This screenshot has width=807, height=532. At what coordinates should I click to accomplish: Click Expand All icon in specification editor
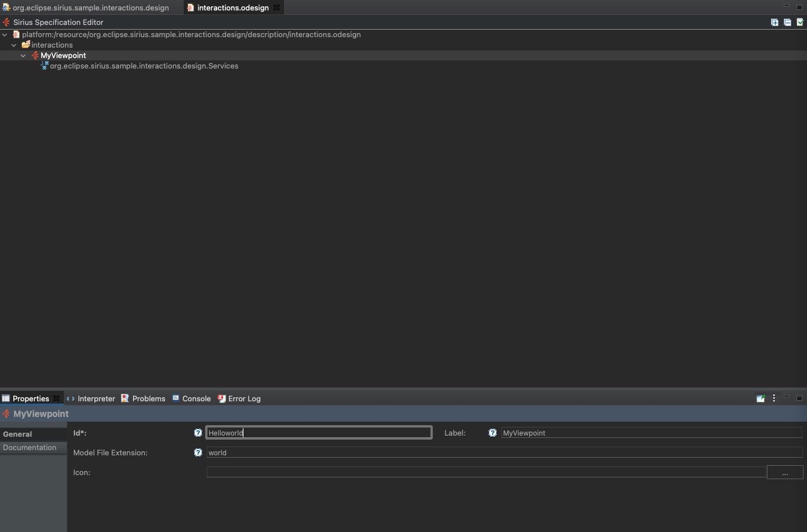click(x=774, y=22)
